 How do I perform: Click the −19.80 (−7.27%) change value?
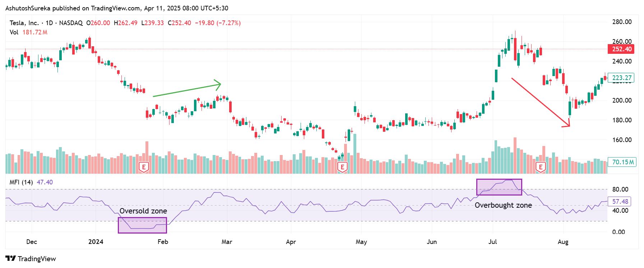pyautogui.click(x=218, y=23)
